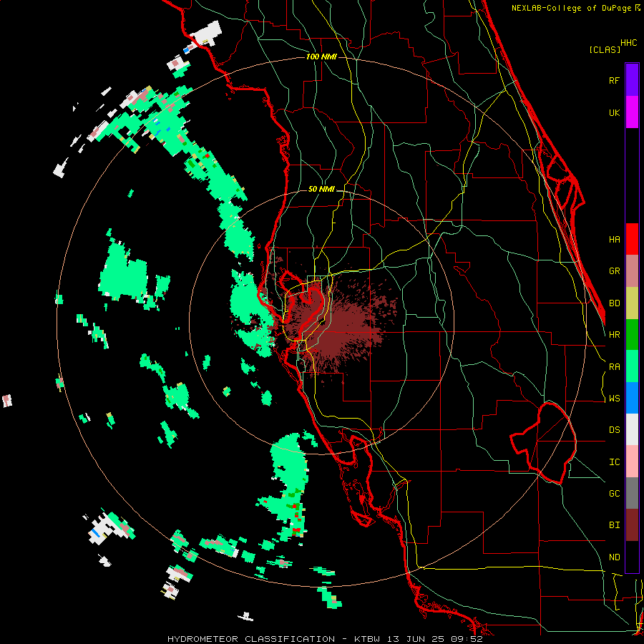Click the RF legend label
The height and width of the screenshot is (644, 644).
coord(614,80)
